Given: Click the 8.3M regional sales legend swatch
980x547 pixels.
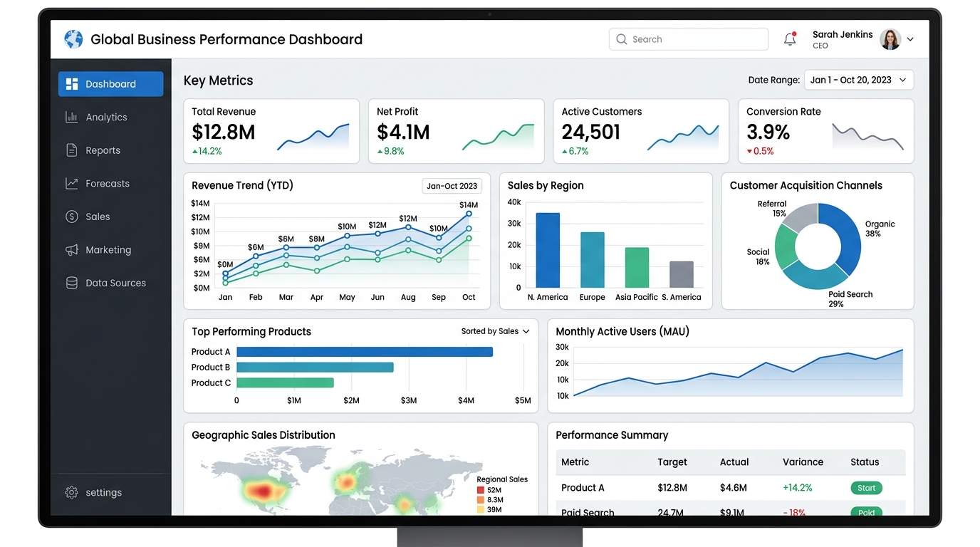Looking at the screenshot, I should coord(481,500).
